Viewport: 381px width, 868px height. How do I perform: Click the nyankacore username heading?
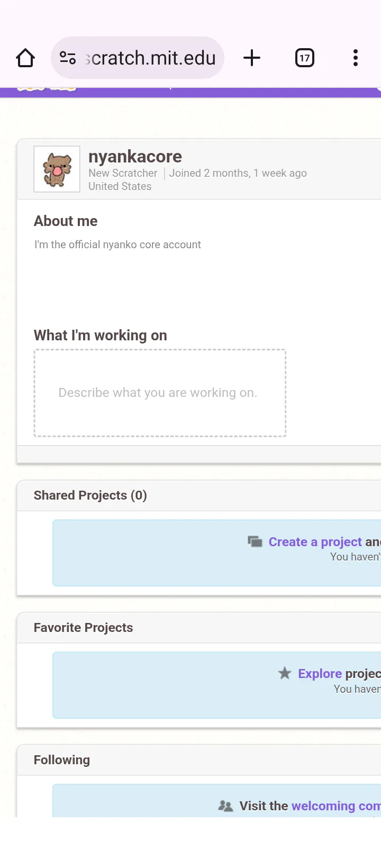[135, 157]
